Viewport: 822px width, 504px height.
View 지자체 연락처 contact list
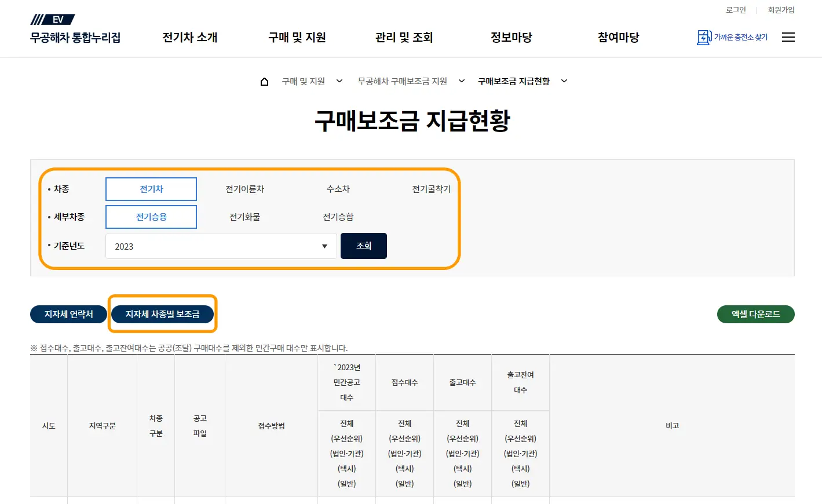68,314
